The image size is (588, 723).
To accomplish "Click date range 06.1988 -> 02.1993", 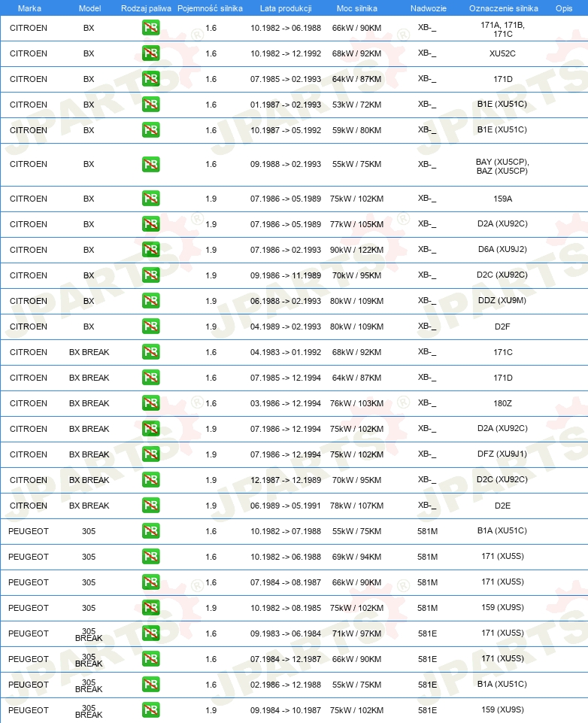I will [286, 301].
